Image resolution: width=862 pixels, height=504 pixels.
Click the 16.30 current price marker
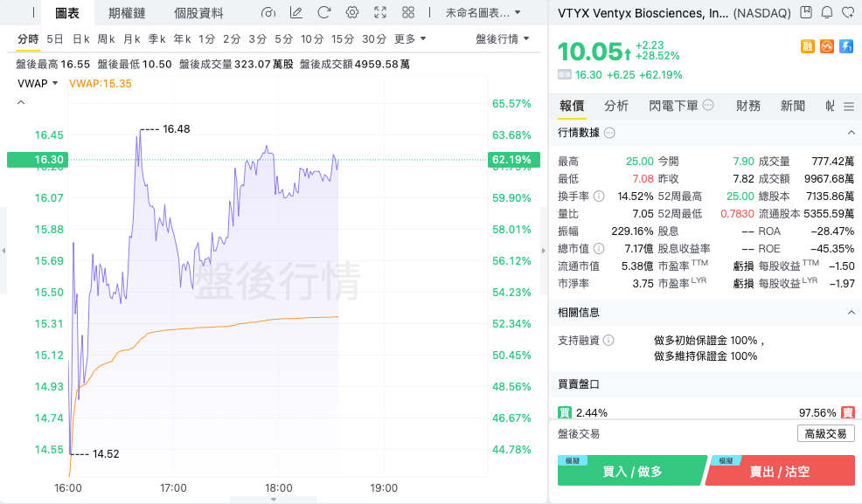[x=38, y=160]
